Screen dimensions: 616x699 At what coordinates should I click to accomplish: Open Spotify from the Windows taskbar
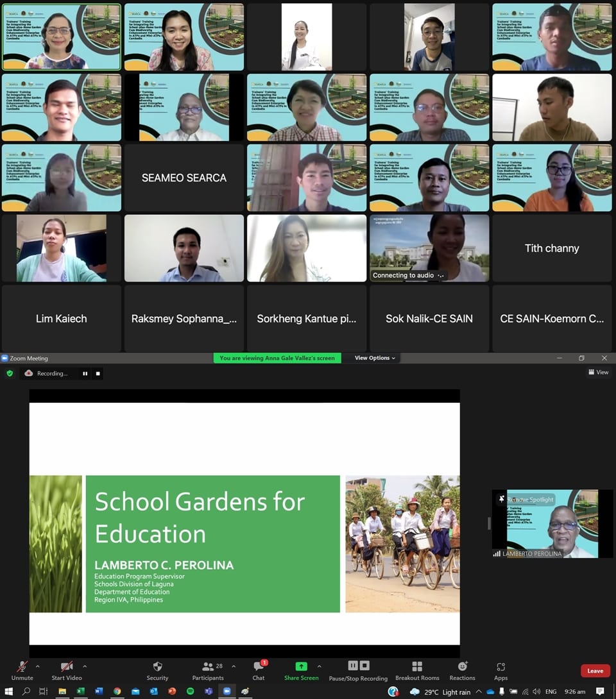pyautogui.click(x=190, y=691)
